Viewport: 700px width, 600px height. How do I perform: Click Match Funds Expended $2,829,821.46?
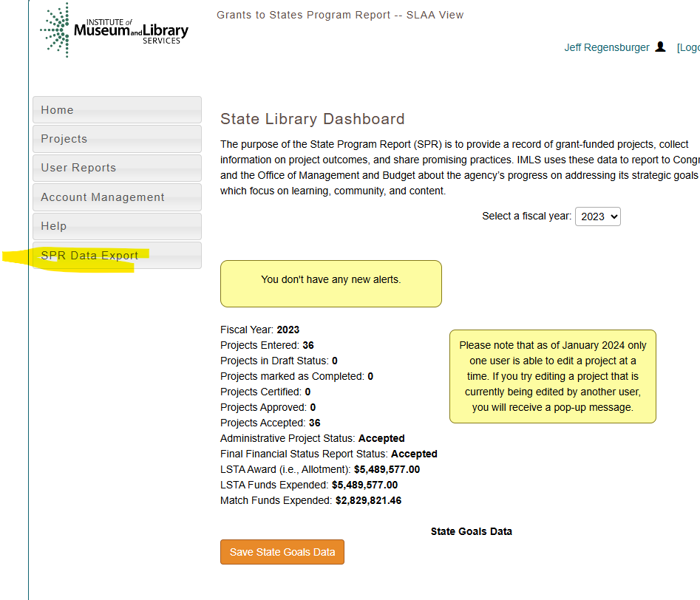pyautogui.click(x=369, y=501)
